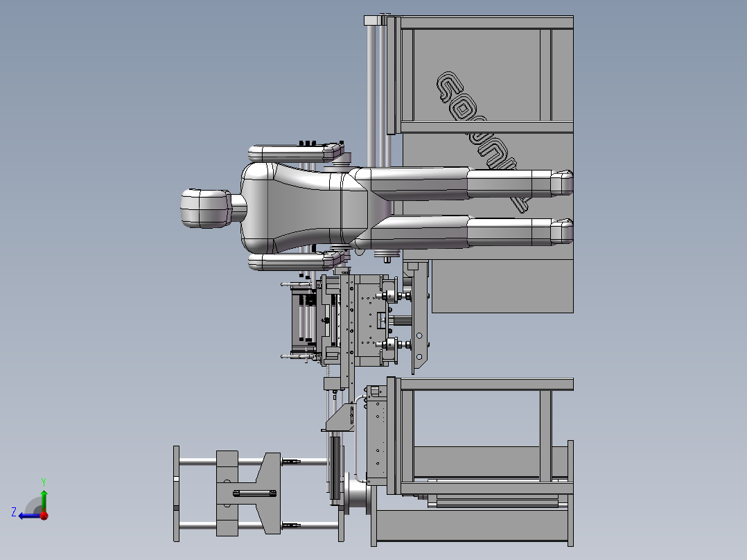The height and width of the screenshot is (560, 747).
Task: Select the mannequin's upper arm pad
Action: (x=295, y=153)
